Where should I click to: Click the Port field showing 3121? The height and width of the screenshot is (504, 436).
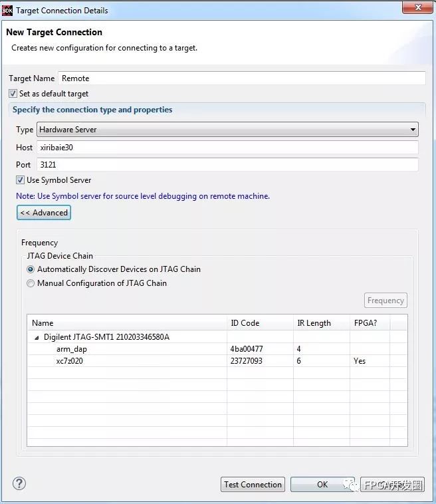pos(227,164)
